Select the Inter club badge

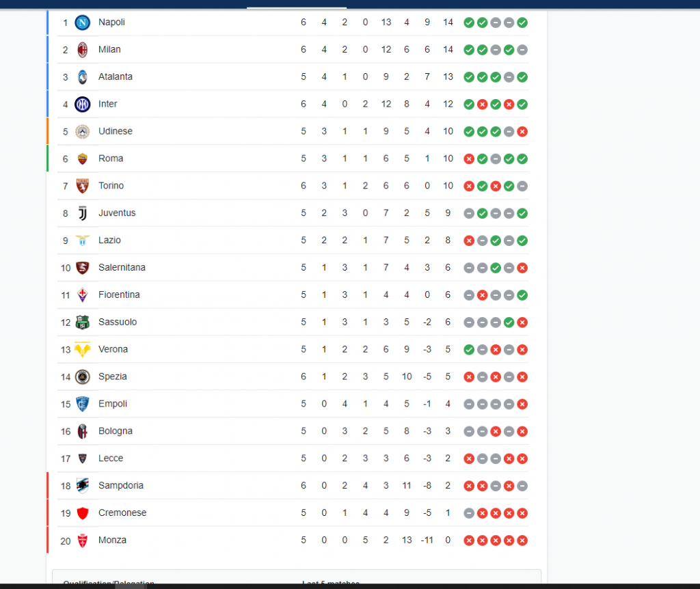(x=82, y=104)
